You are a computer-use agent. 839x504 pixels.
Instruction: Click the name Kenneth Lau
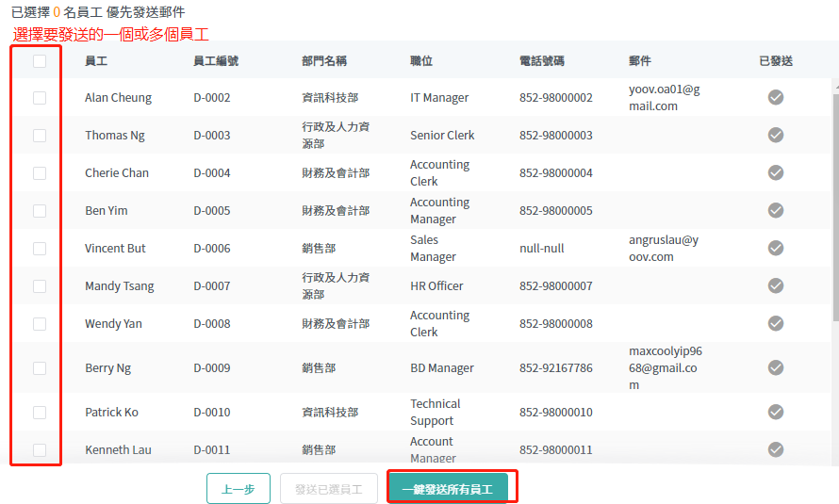click(x=118, y=450)
